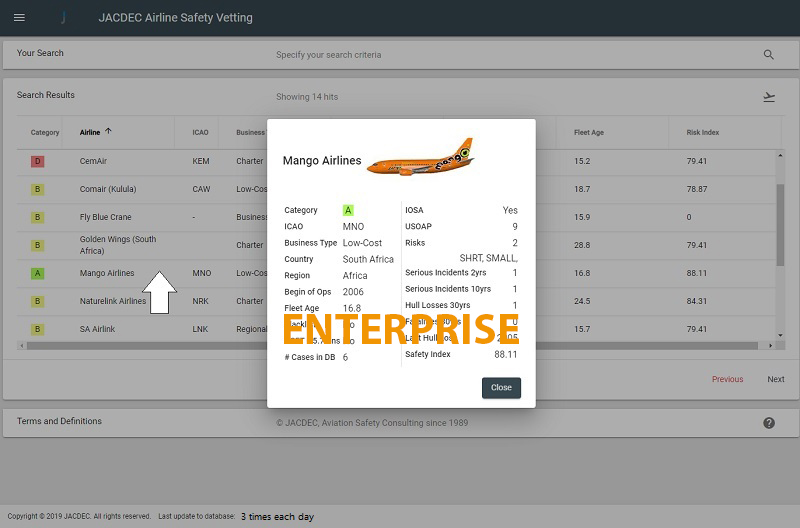Click the red D category badge for CemAir
The width and height of the screenshot is (800, 528).
click(37, 161)
